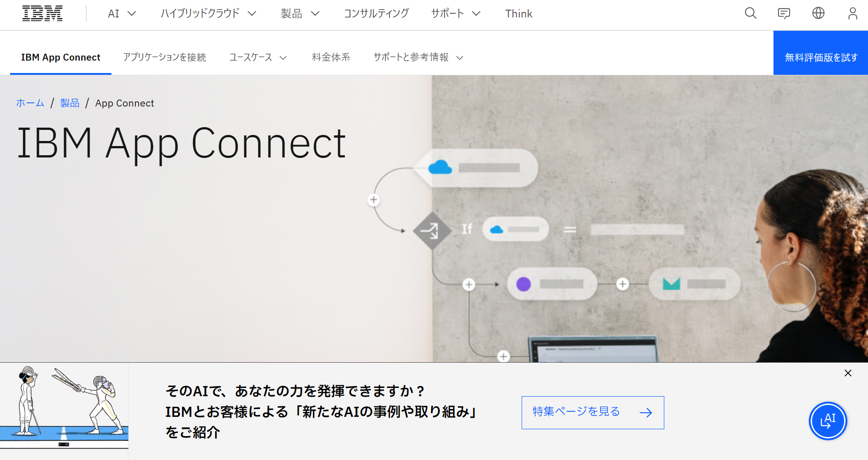Dismiss the AI promotional banner
This screenshot has height=460, width=868.
pos(847,373)
